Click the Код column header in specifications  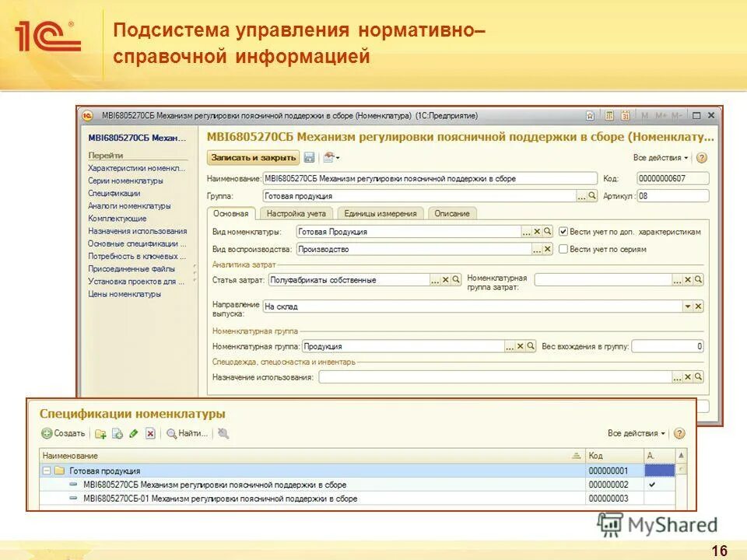pyautogui.click(x=614, y=456)
